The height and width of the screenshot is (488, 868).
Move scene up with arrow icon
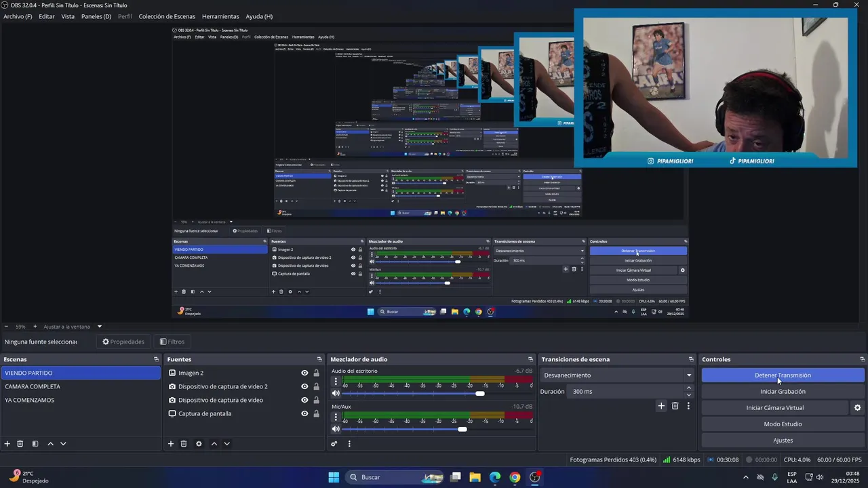click(x=50, y=444)
